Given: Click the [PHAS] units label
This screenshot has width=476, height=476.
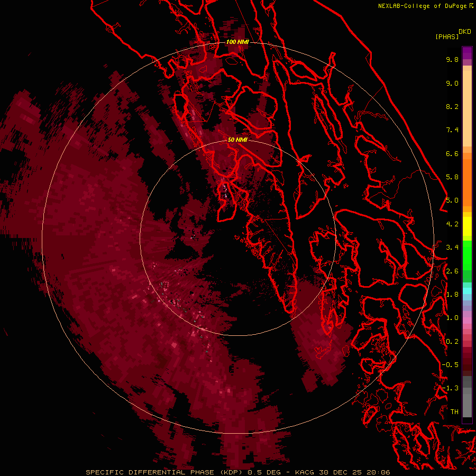Looking at the screenshot, I should click(x=447, y=37).
